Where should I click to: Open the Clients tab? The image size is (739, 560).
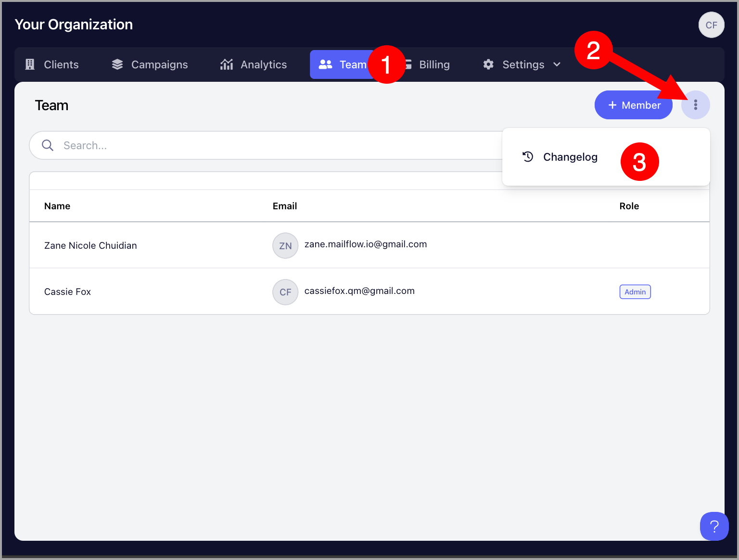(x=52, y=64)
